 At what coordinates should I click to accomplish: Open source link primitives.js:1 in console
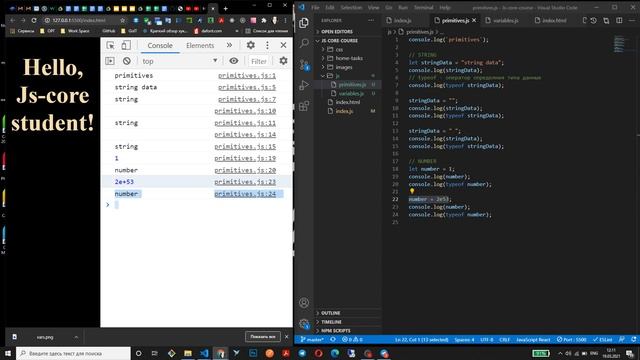pyautogui.click(x=247, y=76)
